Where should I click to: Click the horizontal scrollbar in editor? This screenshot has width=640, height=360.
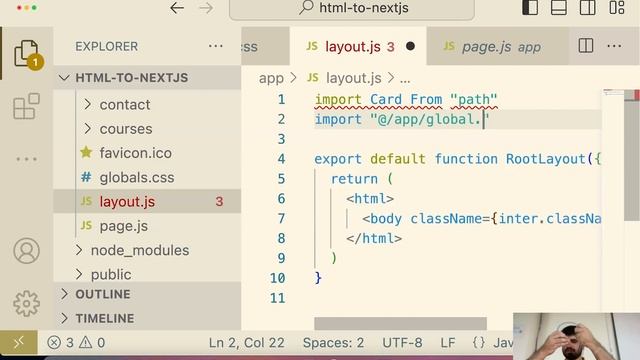coord(400,323)
